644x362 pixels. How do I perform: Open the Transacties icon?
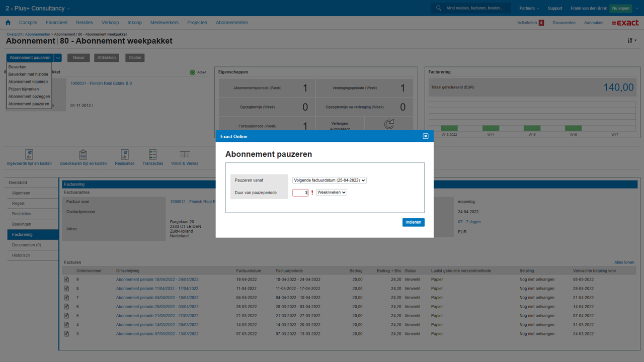coord(152,154)
